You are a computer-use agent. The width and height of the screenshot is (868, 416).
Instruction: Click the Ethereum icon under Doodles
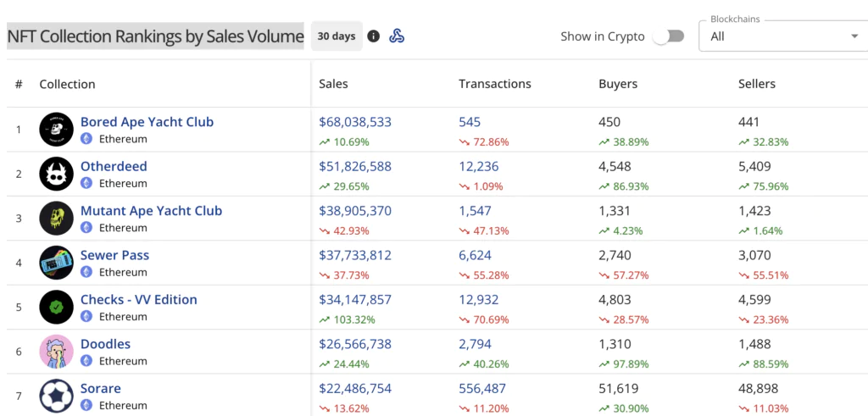tap(86, 361)
